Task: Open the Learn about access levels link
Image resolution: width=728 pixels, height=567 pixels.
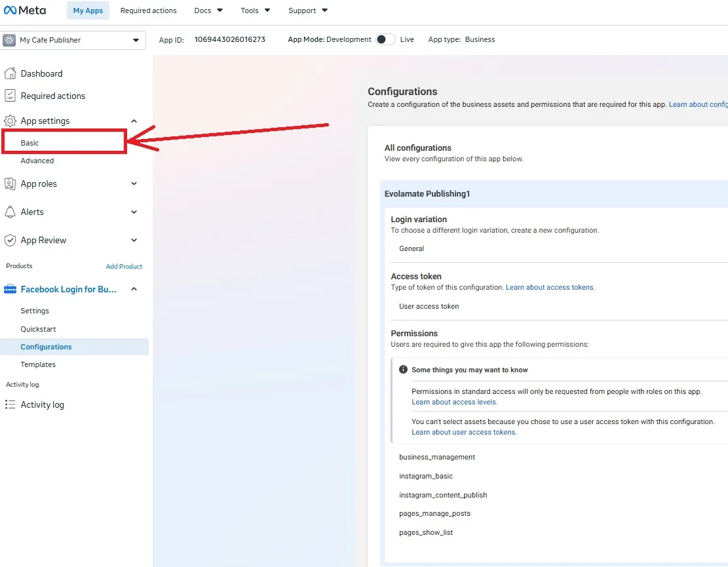Action: click(455, 402)
